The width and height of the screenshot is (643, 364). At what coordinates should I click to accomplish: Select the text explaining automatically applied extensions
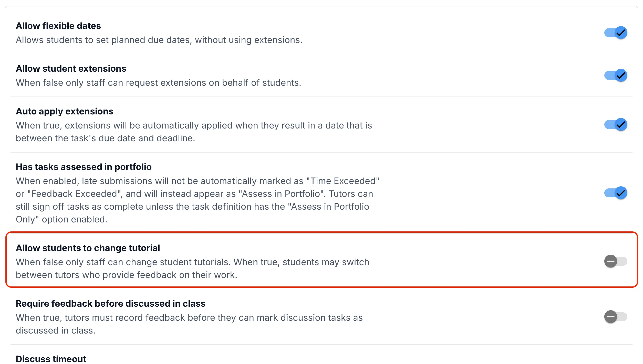pos(194,132)
